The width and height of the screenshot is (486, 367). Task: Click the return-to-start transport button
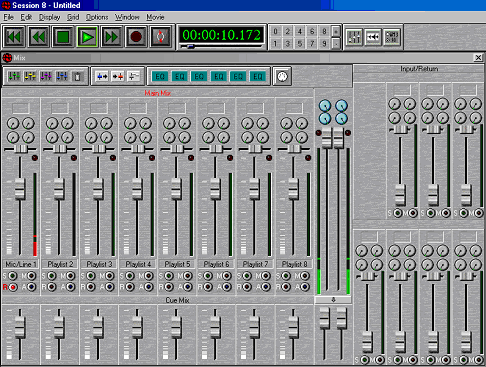[x=14, y=37]
